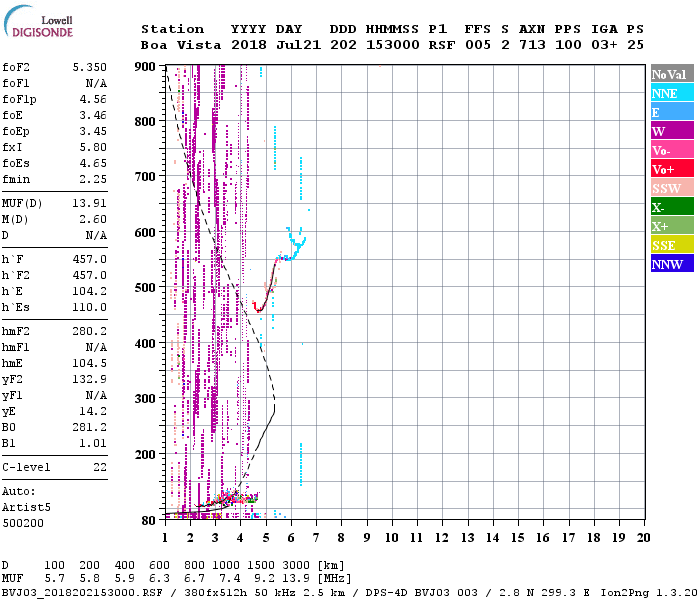
Task: Click the MUF(D) value 13.91
Action: (x=89, y=204)
